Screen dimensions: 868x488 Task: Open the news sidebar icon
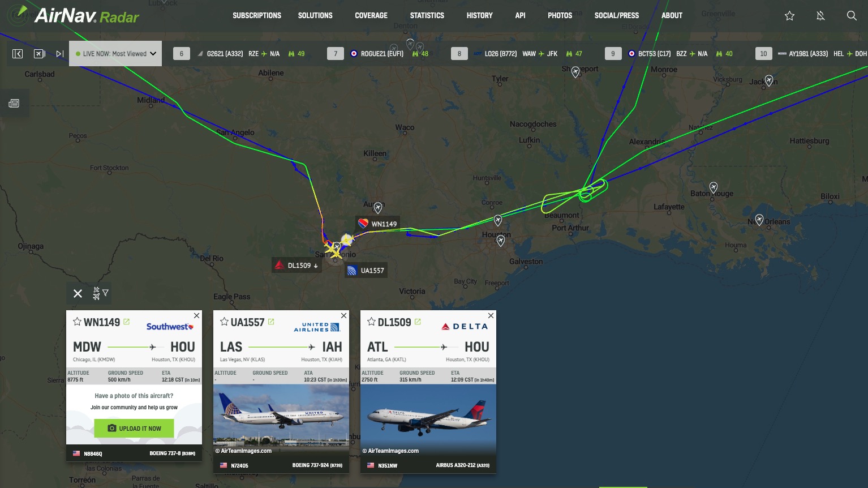(14, 103)
